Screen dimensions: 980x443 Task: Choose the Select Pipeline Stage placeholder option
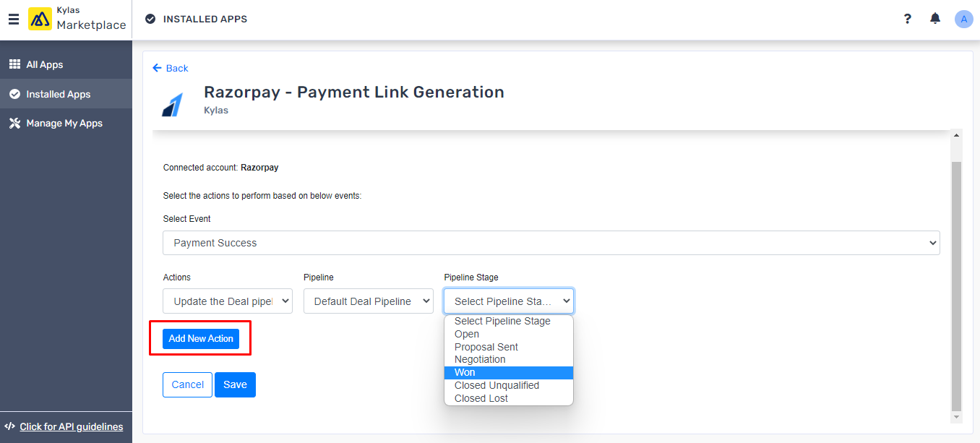509,321
